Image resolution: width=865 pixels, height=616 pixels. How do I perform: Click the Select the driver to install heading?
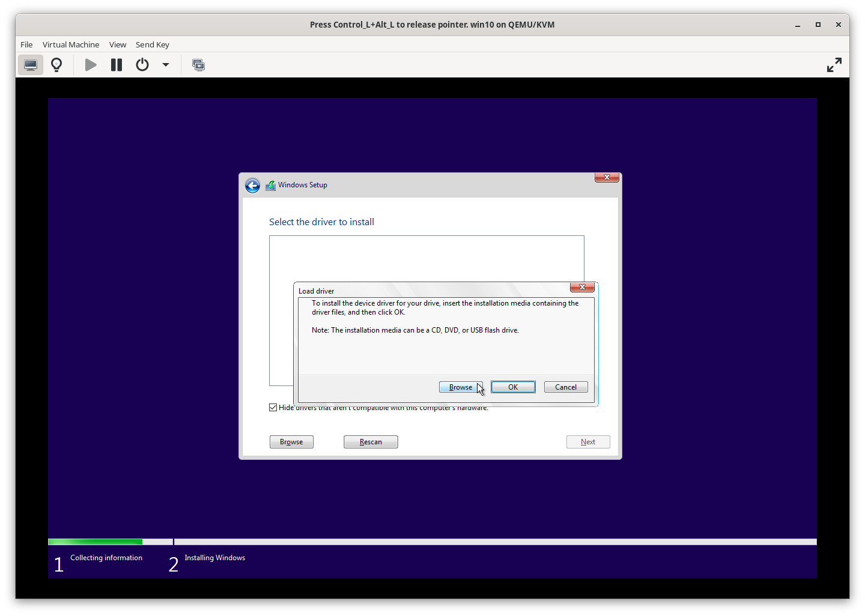(321, 222)
